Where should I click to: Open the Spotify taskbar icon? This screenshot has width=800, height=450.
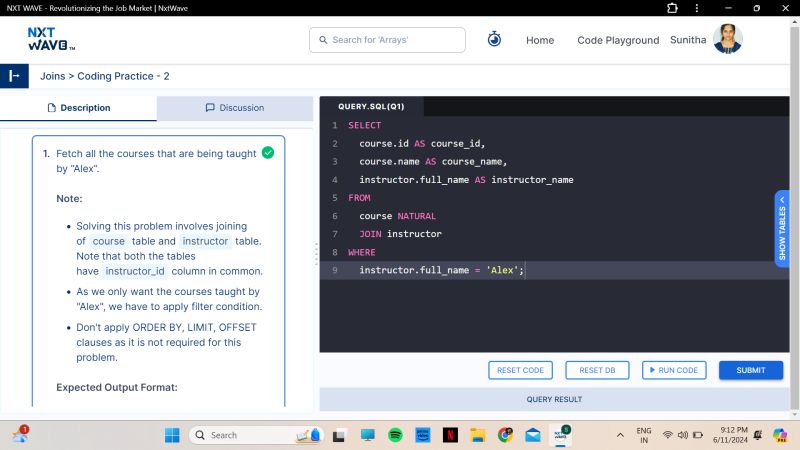coord(395,435)
